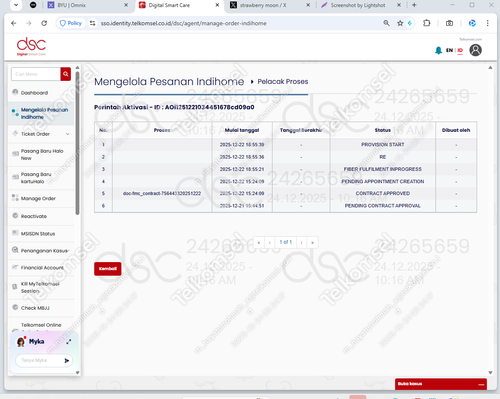
Task: Switch to Screenshot by Lightshot tab
Action: (360, 5)
